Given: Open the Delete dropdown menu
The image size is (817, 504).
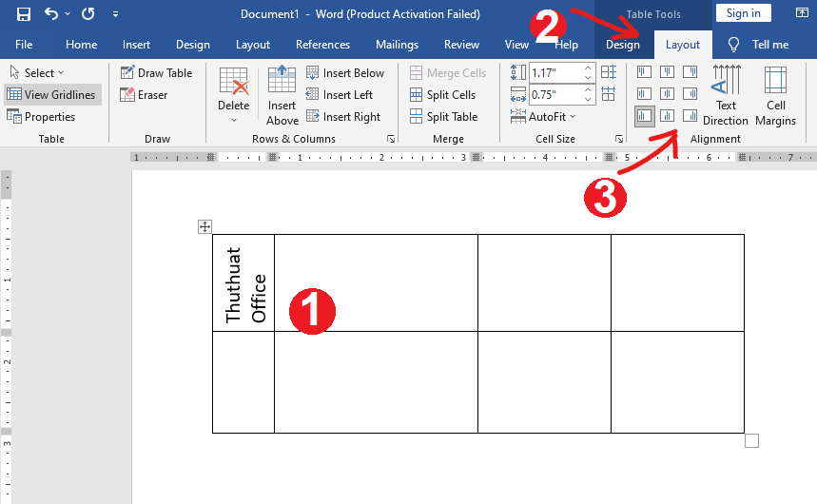Looking at the screenshot, I should pos(234,106).
